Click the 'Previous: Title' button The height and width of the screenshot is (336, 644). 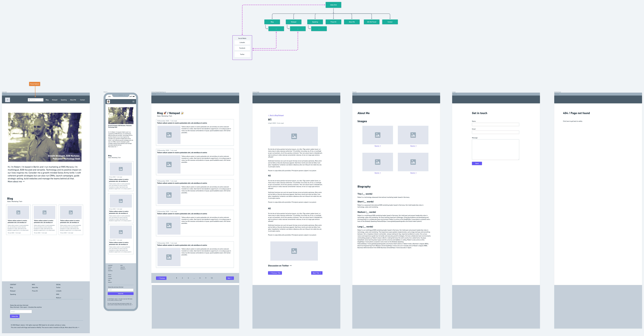coord(275,273)
